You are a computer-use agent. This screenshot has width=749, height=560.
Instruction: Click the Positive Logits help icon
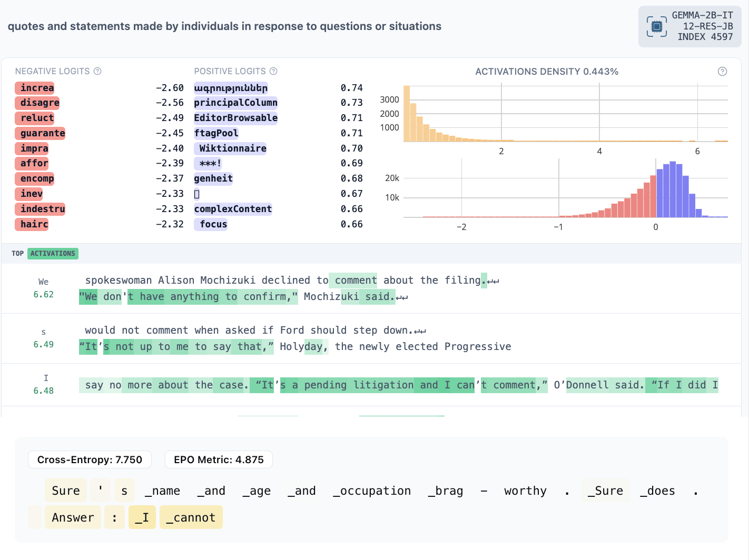273,71
